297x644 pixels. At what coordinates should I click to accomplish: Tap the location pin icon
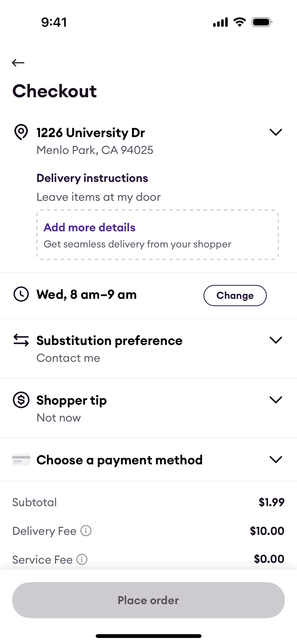point(21,132)
